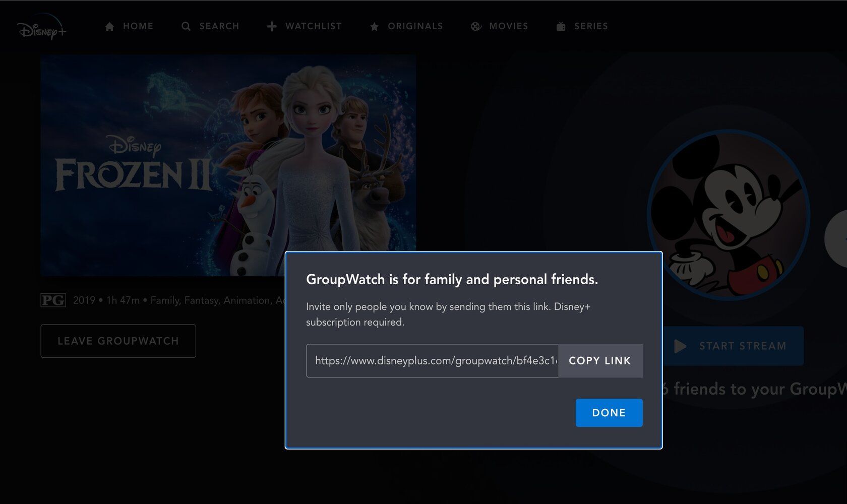Click the play icon on Start Stream
Image resolution: width=847 pixels, height=504 pixels.
click(x=680, y=346)
